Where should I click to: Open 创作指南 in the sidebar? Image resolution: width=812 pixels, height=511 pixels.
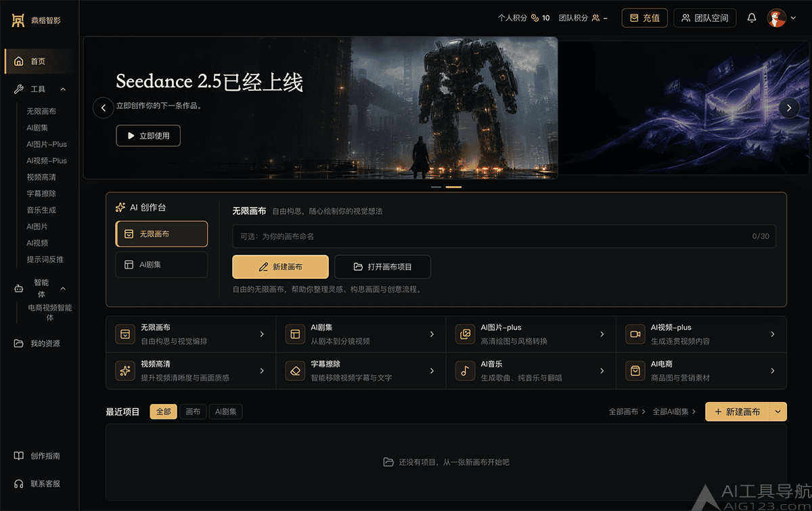39,456
